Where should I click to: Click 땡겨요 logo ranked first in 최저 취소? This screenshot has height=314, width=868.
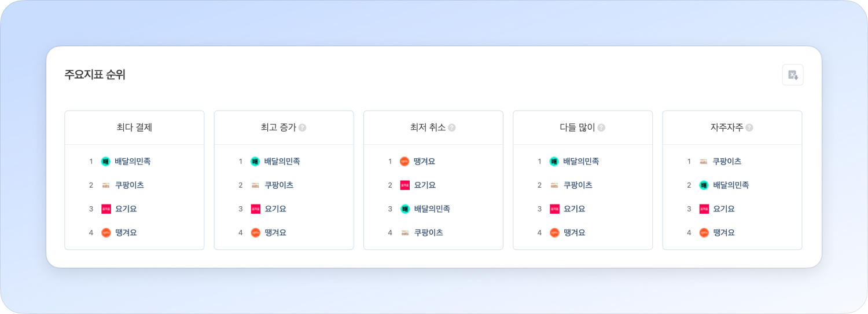pos(404,162)
